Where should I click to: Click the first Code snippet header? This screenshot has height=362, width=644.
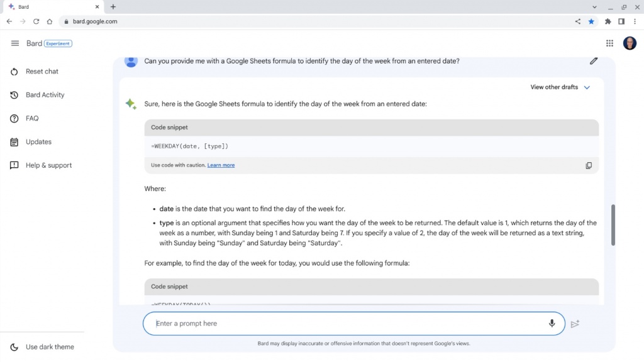[371, 128]
